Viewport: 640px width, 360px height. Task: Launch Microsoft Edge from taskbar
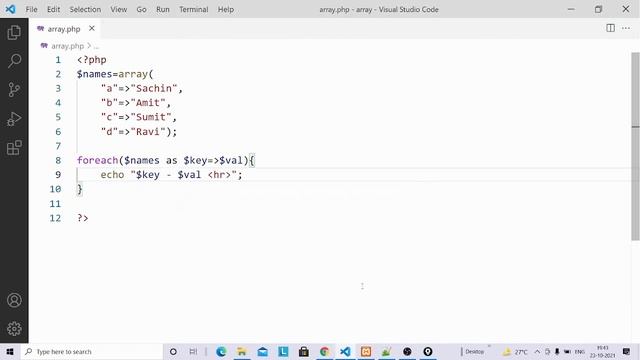(x=221, y=351)
